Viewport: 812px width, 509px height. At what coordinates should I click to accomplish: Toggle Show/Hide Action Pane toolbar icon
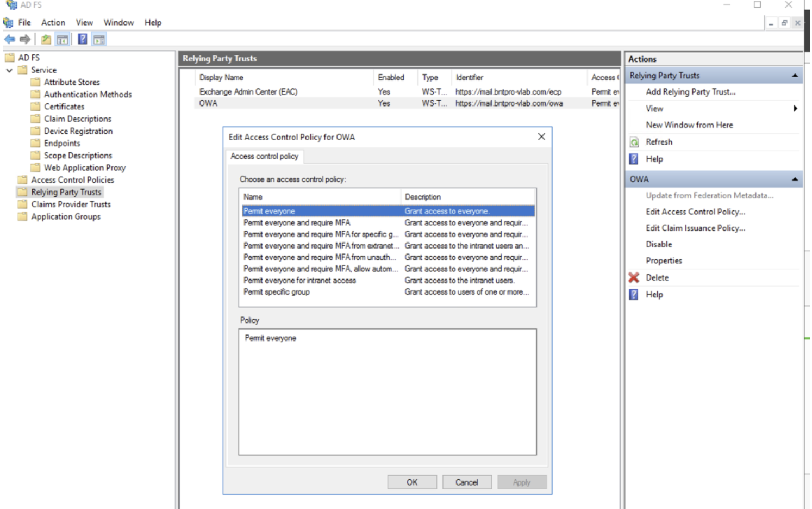point(99,39)
